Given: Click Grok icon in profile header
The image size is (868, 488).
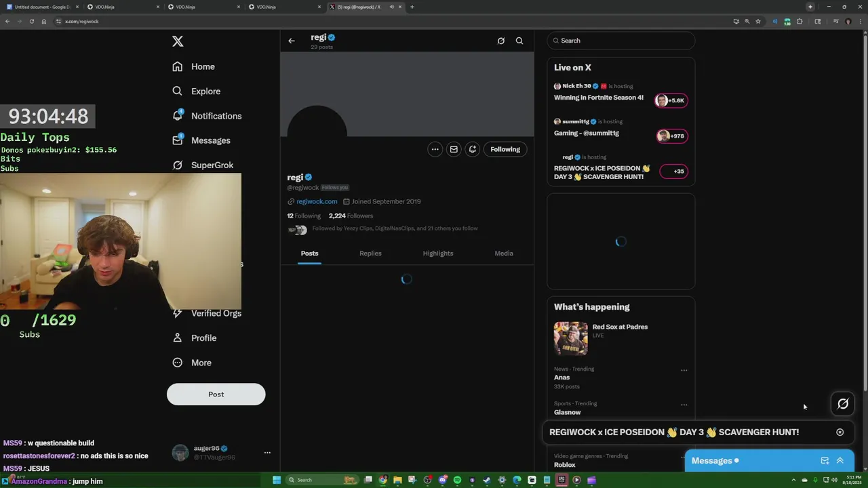Looking at the screenshot, I should pyautogui.click(x=501, y=41).
